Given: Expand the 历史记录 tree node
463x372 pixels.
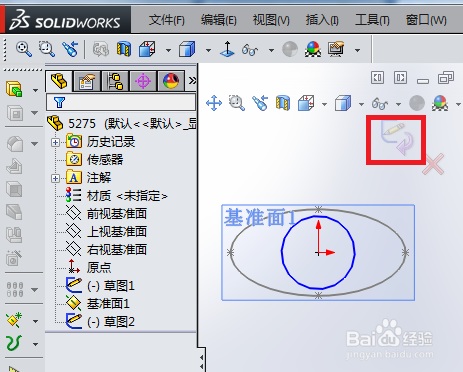Looking at the screenshot, I should pos(55,142).
